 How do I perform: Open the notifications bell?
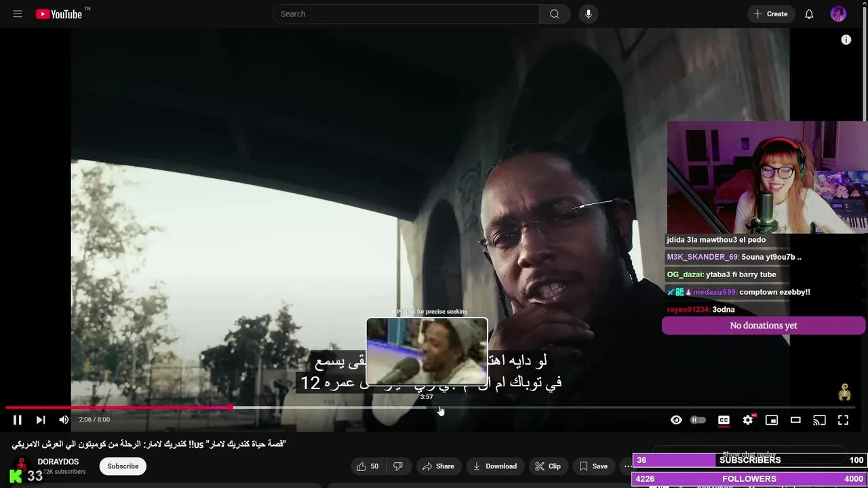click(809, 14)
